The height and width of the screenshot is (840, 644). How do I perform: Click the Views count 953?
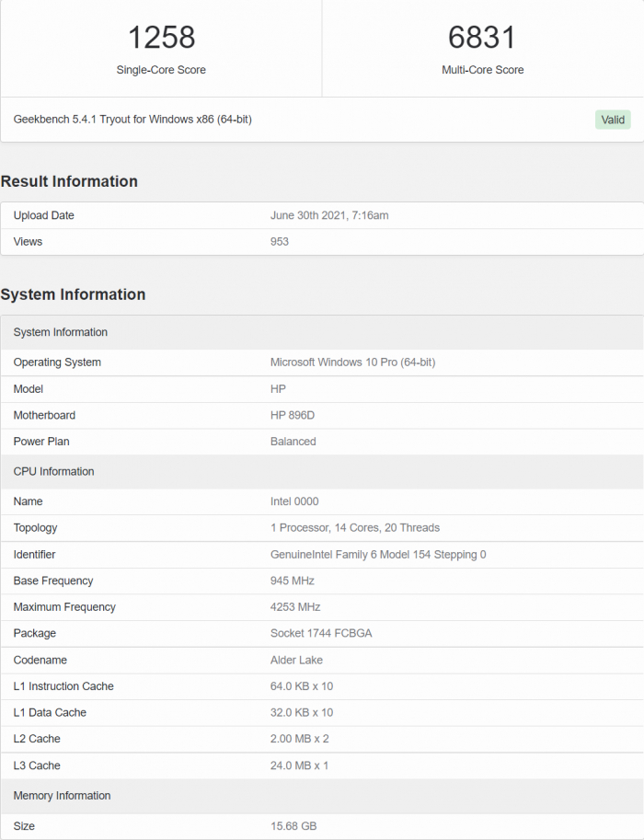pyautogui.click(x=280, y=242)
